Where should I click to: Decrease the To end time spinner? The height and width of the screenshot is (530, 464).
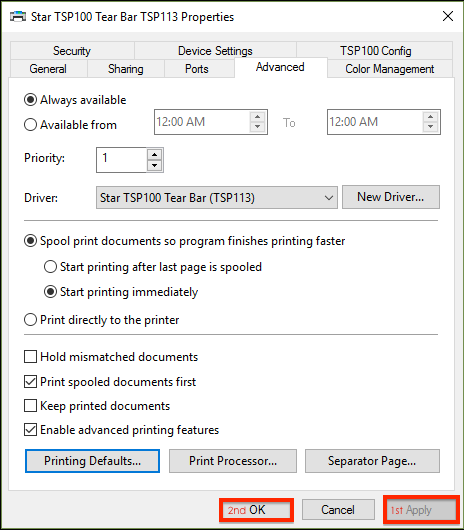pyautogui.click(x=430, y=127)
